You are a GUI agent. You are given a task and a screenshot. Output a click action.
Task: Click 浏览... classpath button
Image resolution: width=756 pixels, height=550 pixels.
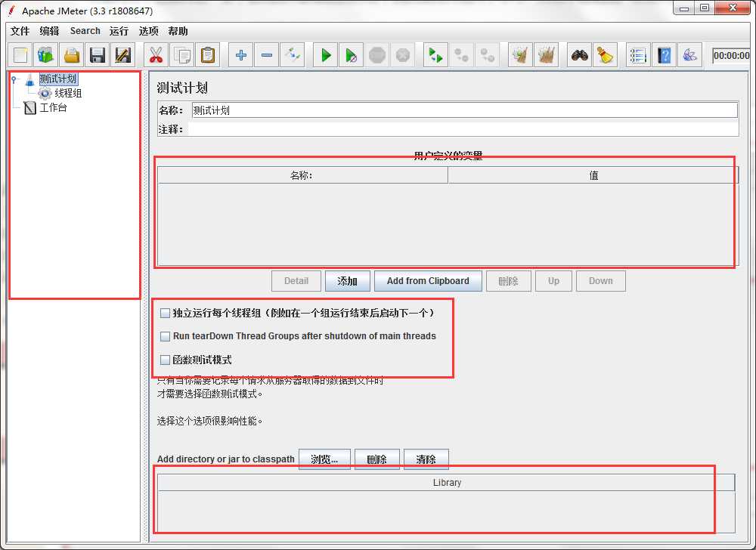pyautogui.click(x=324, y=459)
